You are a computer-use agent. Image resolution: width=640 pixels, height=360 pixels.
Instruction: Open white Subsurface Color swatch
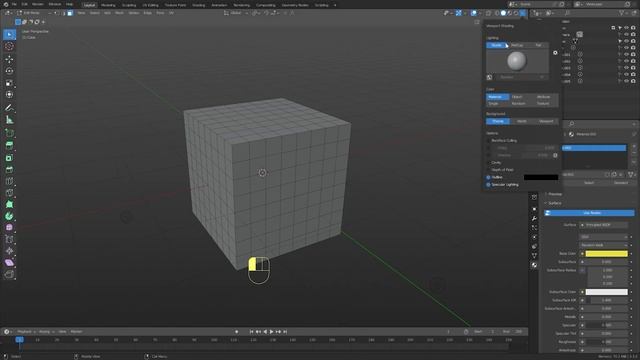point(607,292)
